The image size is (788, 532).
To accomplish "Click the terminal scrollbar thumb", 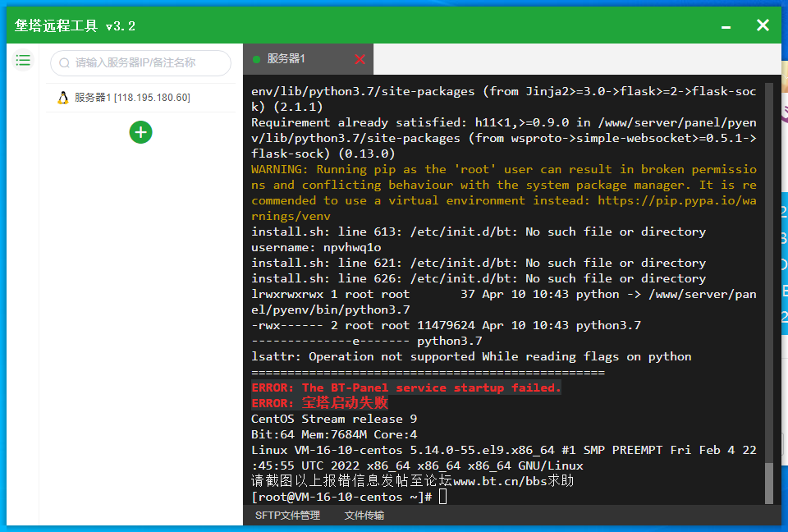I will pyautogui.click(x=768, y=483).
